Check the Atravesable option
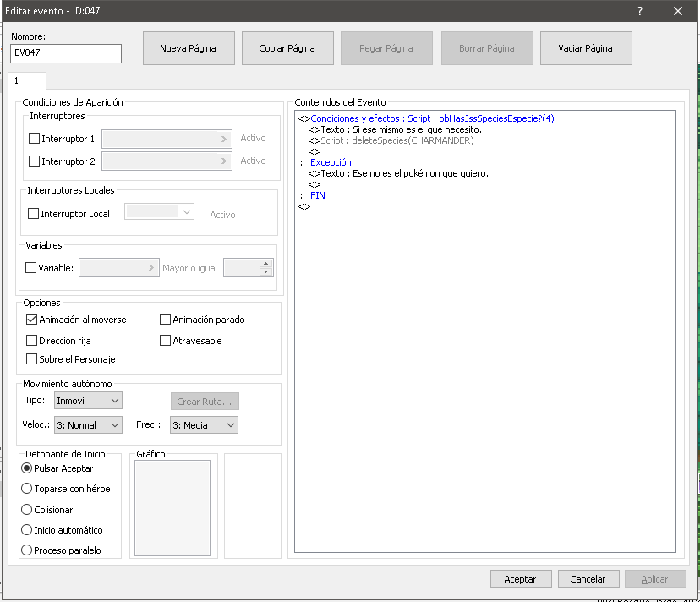The height and width of the screenshot is (602, 700). [x=165, y=340]
